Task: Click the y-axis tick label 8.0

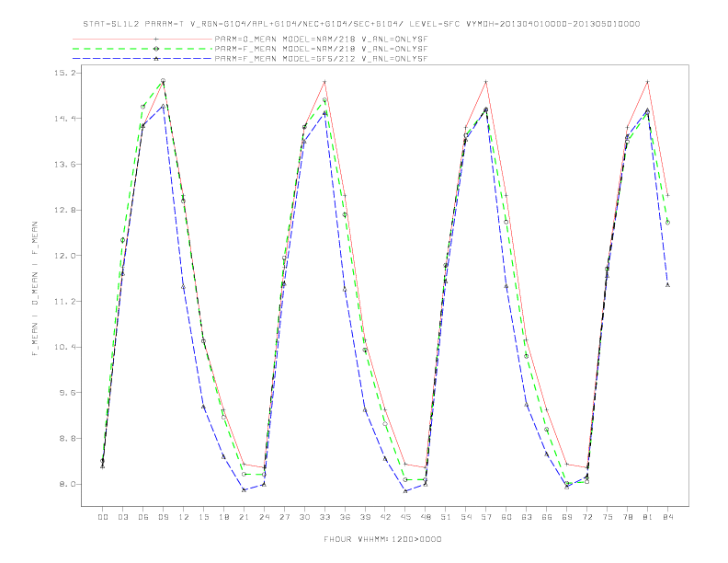Action: 65,484
